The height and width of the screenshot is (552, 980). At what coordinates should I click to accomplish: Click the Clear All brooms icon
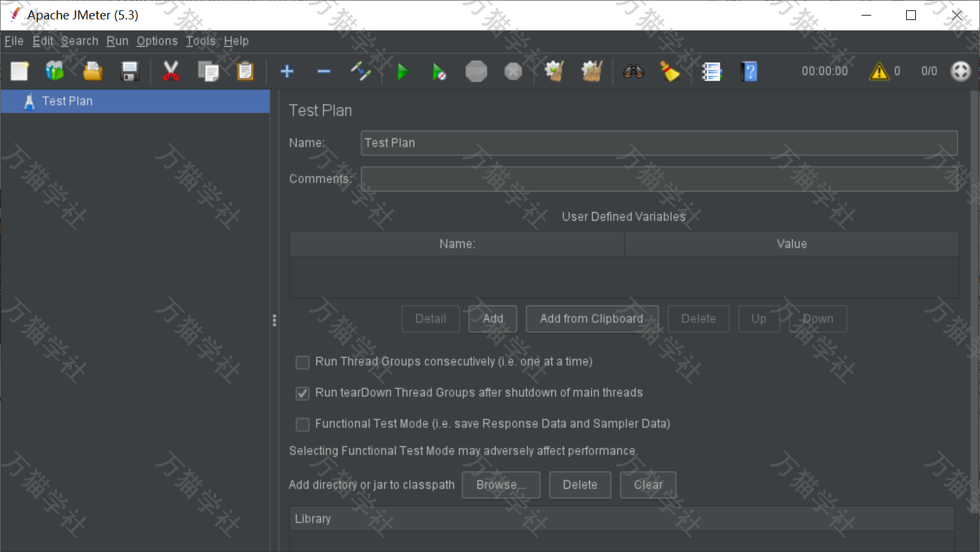click(592, 71)
